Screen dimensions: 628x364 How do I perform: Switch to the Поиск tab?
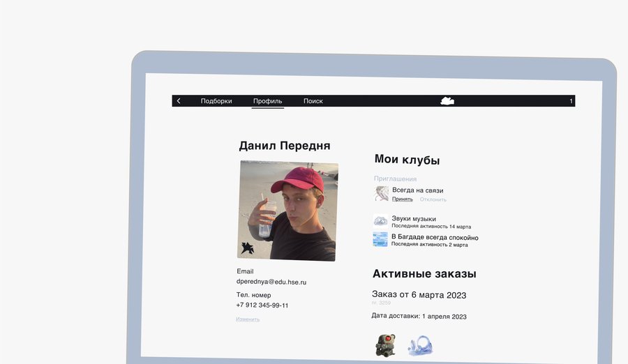pos(313,101)
